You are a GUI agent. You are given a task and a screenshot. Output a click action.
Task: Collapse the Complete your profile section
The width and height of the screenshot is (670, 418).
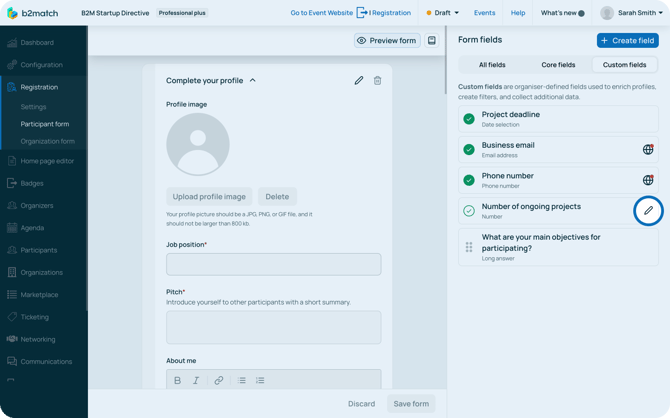pos(253,80)
